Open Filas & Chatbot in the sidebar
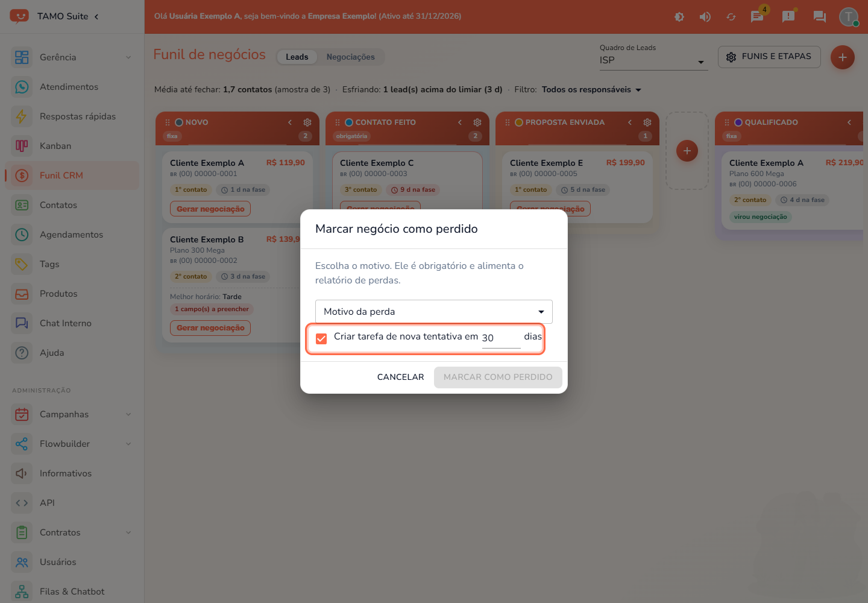The image size is (868, 603). tap(72, 592)
